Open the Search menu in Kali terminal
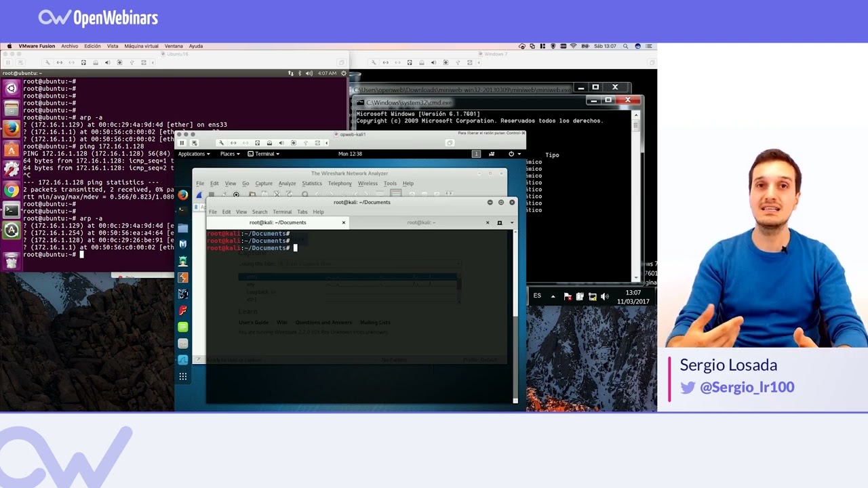Viewport: 868px width, 488px height. (260, 212)
